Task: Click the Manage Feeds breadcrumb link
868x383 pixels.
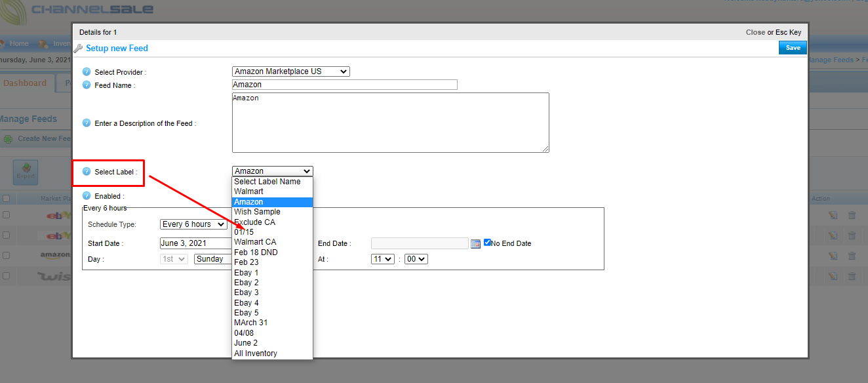Action: [x=831, y=60]
